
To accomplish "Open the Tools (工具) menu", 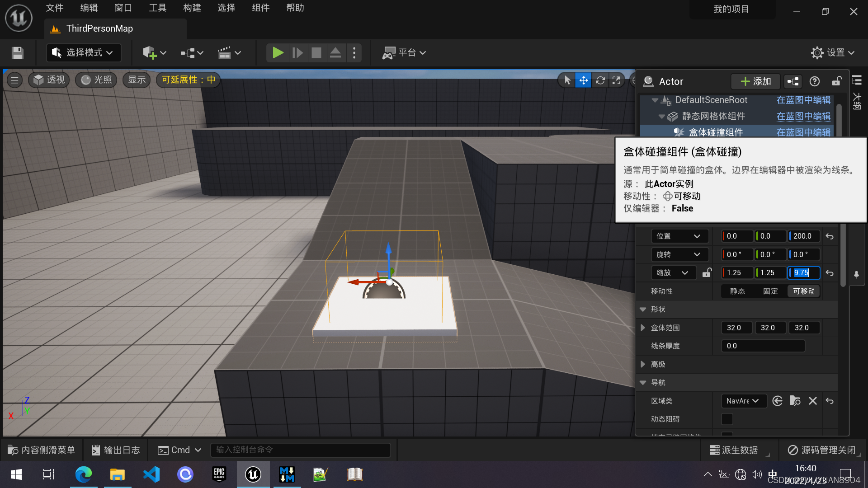I will 157,8.
